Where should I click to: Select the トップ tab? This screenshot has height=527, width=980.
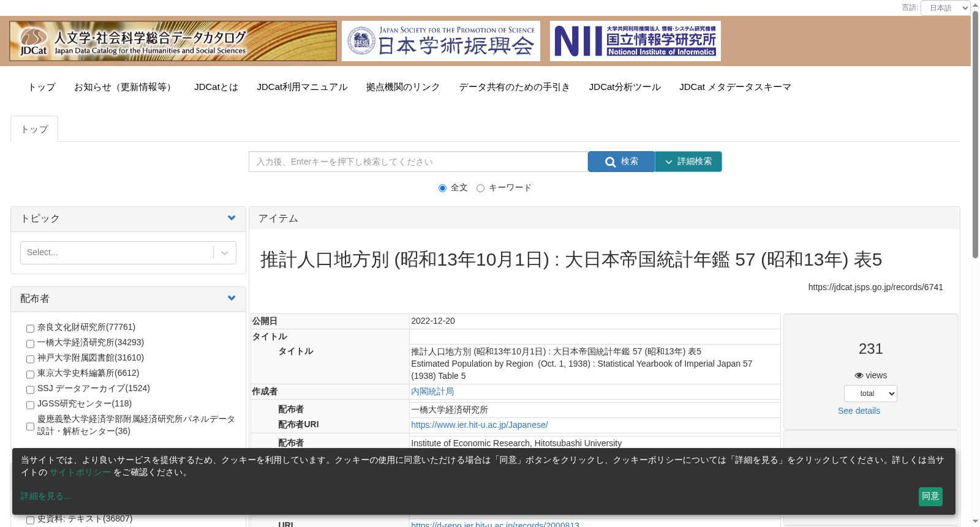[34, 129]
